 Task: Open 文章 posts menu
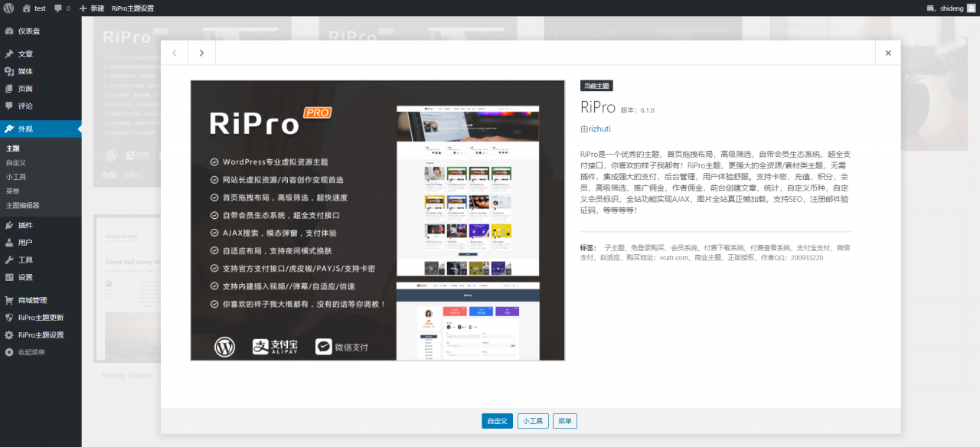41,54
